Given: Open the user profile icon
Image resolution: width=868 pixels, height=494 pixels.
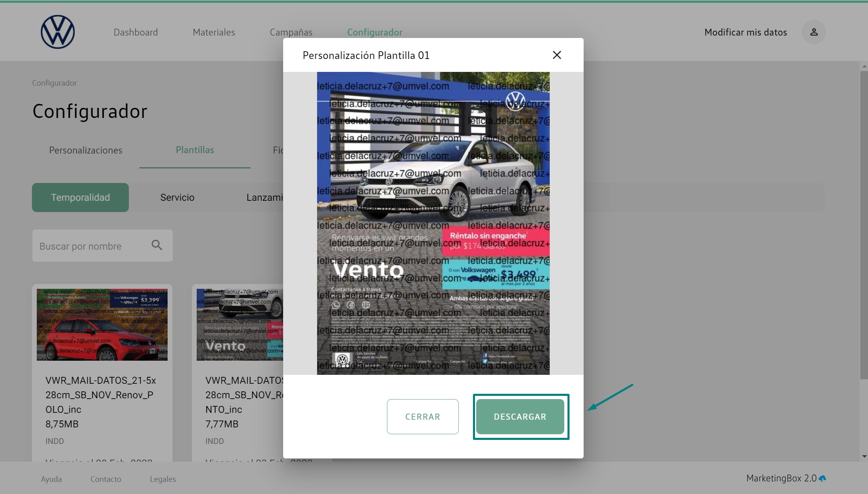Looking at the screenshot, I should [x=813, y=32].
